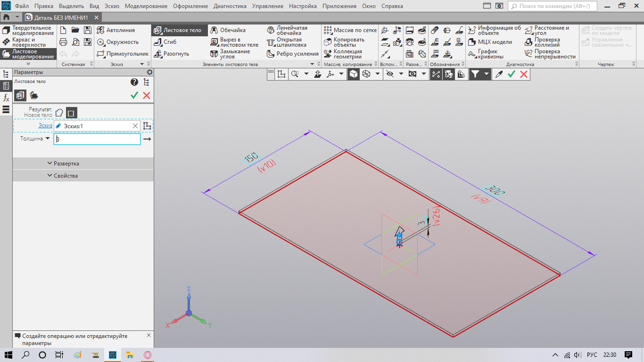The image size is (644, 362).
Task: Select Замыкание углов corner closing tool
Action: tap(231, 54)
